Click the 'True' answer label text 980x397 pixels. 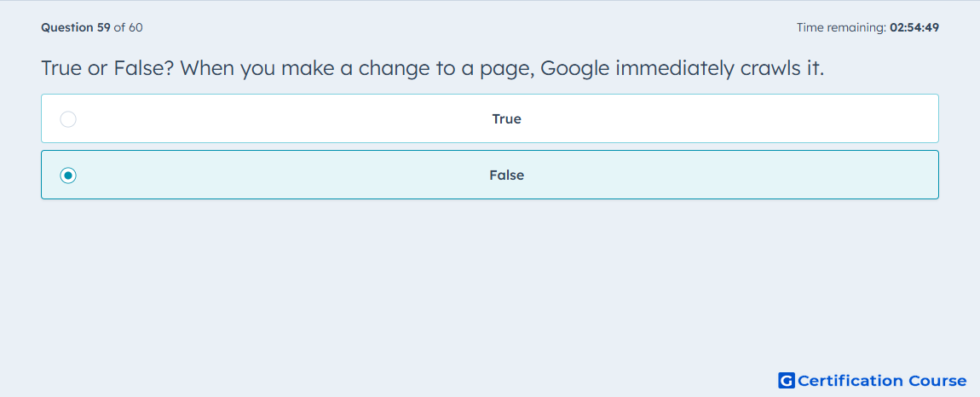pyautogui.click(x=507, y=118)
